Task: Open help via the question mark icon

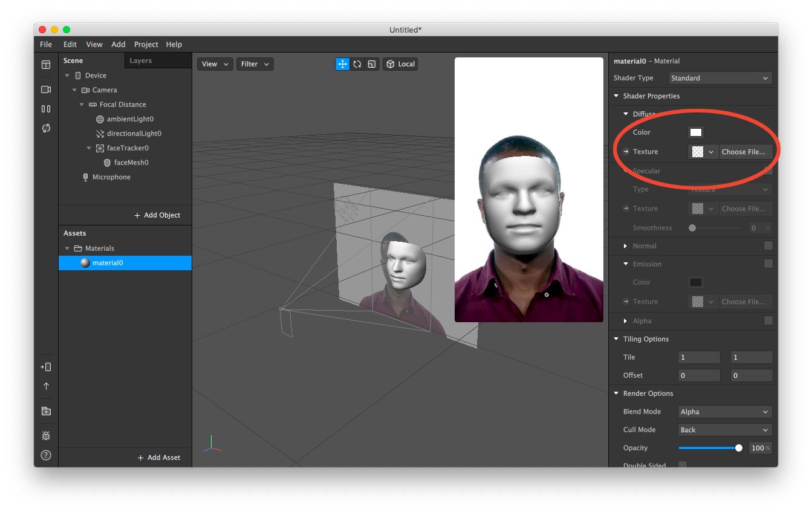Action: (x=46, y=455)
